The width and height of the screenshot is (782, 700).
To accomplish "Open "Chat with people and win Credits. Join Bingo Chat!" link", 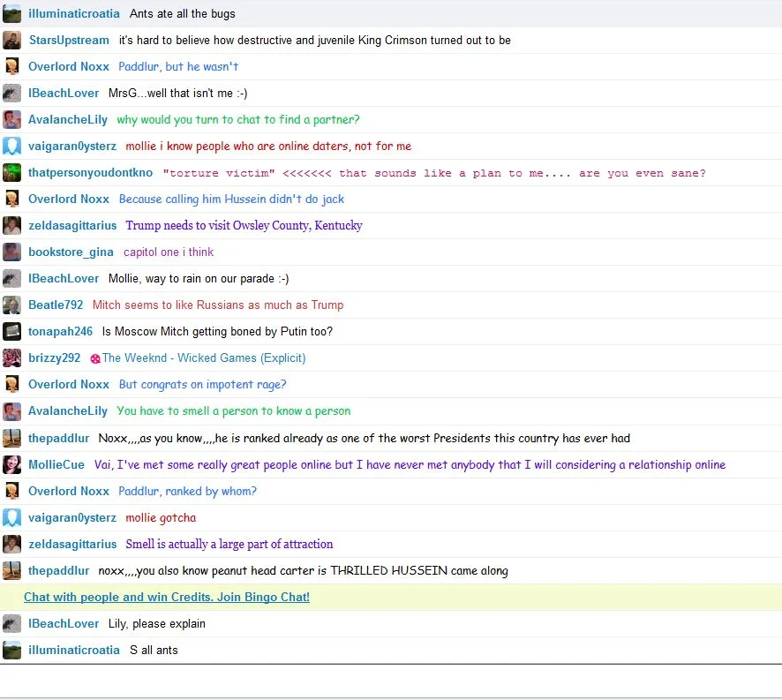I will tap(167, 598).
